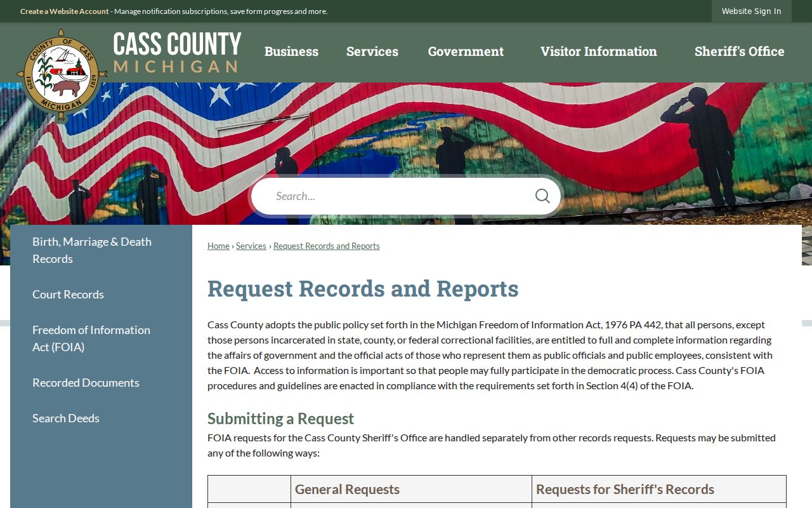Click the Cass County Michigan title text
Viewport: 812px width, 508px height.
point(177,53)
